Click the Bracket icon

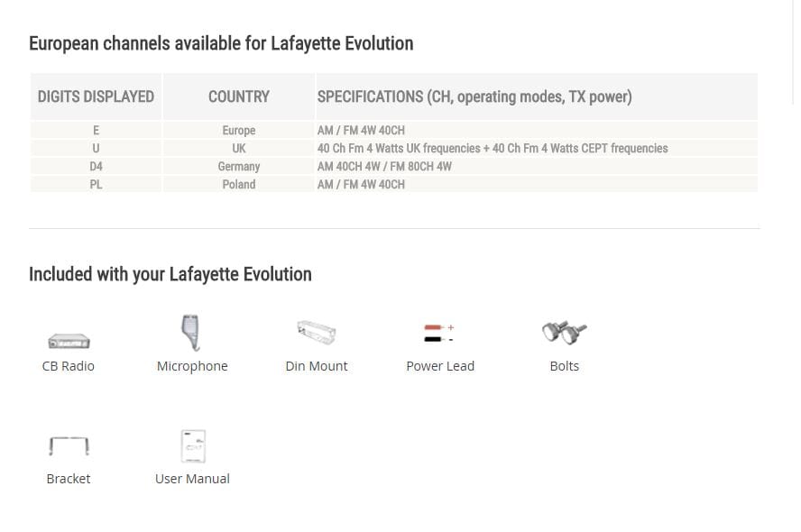(69, 445)
